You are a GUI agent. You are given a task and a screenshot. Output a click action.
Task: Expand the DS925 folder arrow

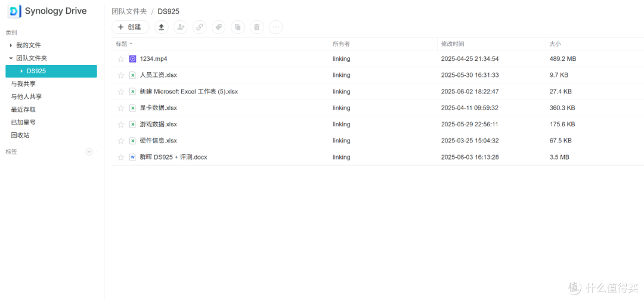click(21, 71)
